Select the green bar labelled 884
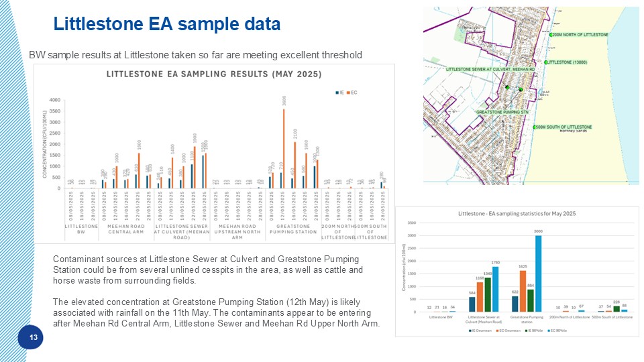 click(530, 301)
